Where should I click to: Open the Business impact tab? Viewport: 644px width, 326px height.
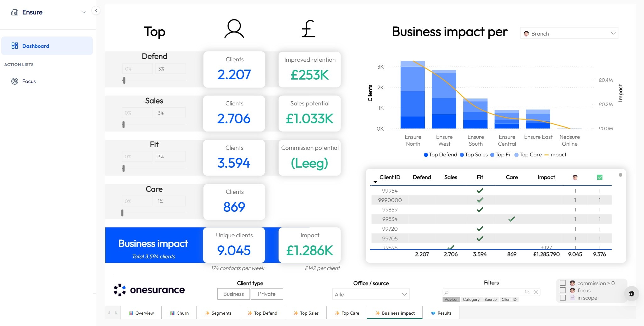pos(395,313)
